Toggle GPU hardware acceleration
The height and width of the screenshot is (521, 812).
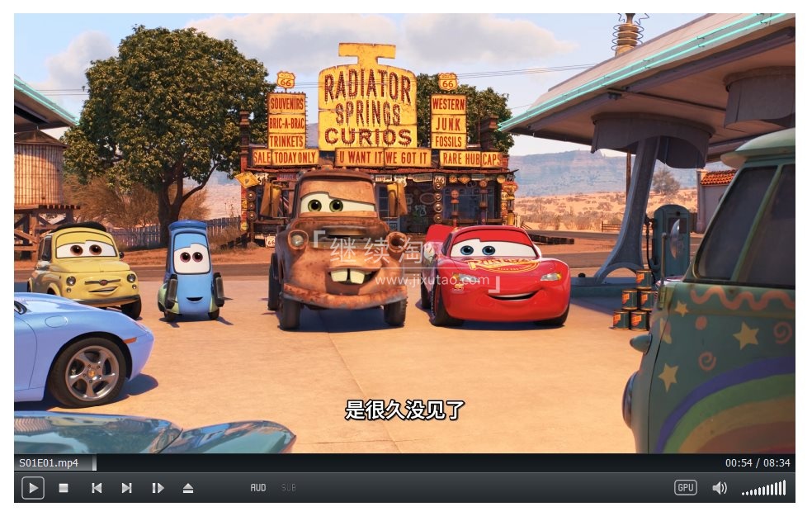(x=685, y=487)
